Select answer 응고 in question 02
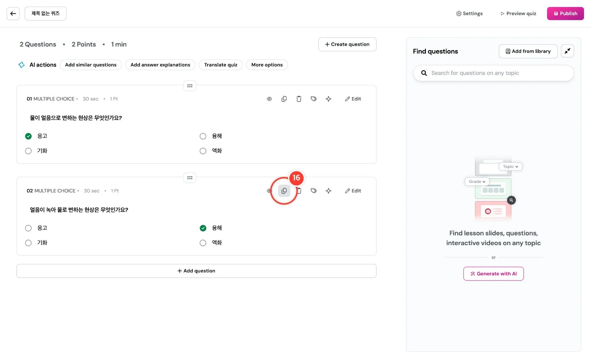The height and width of the screenshot is (364, 591). [28, 228]
